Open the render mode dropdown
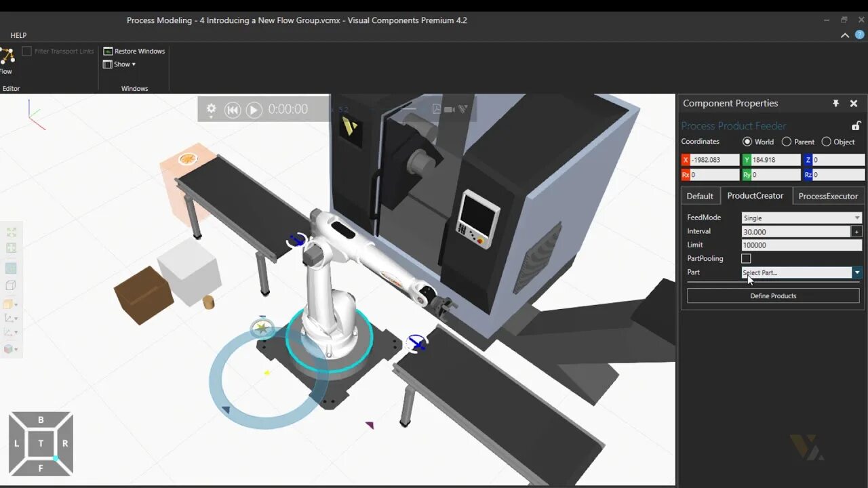Viewport: 868px width, 488px height. [11, 304]
